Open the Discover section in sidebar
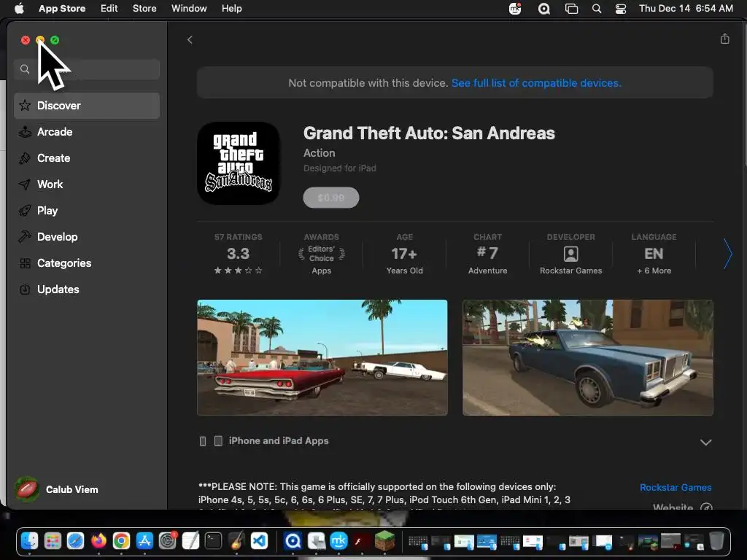Viewport: 747px width, 560px height. [87, 106]
